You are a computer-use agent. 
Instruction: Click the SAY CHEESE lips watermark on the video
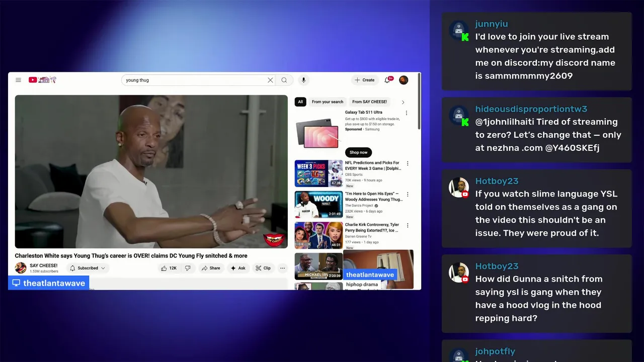(x=274, y=239)
